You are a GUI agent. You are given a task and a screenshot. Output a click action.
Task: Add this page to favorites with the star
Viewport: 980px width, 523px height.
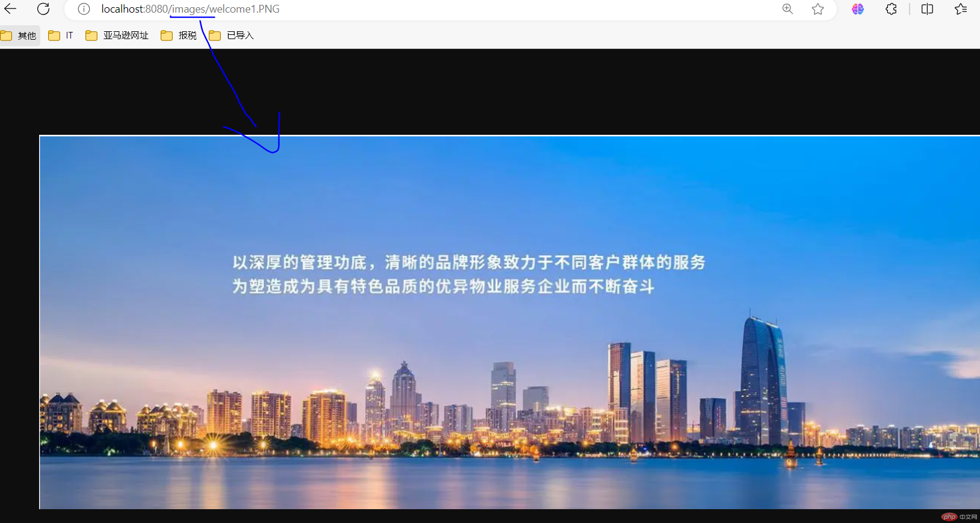point(818,9)
